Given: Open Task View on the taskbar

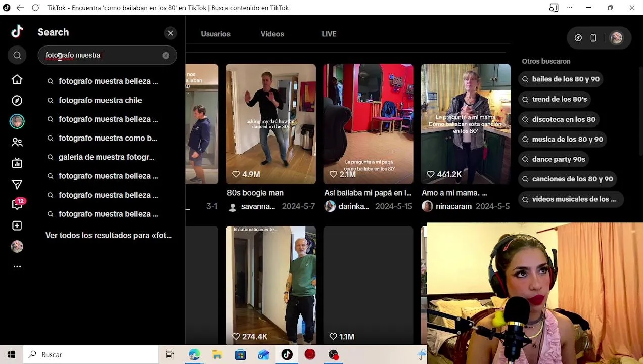Looking at the screenshot, I should 170,355.
